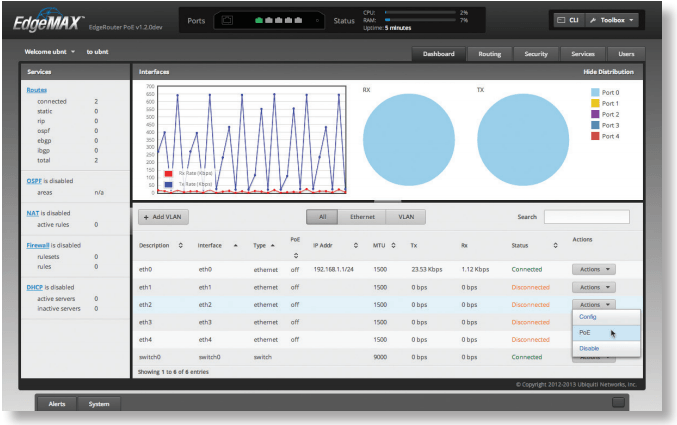Click the Add VLAN button

[x=162, y=216]
